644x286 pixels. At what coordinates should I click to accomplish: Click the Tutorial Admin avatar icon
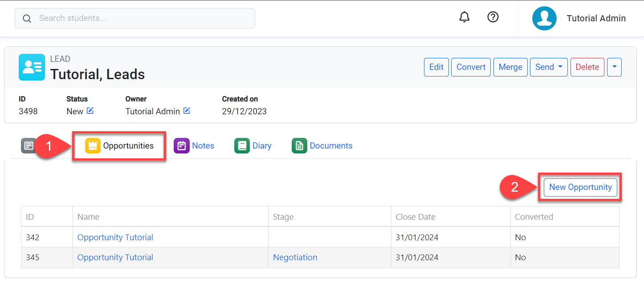click(x=544, y=18)
